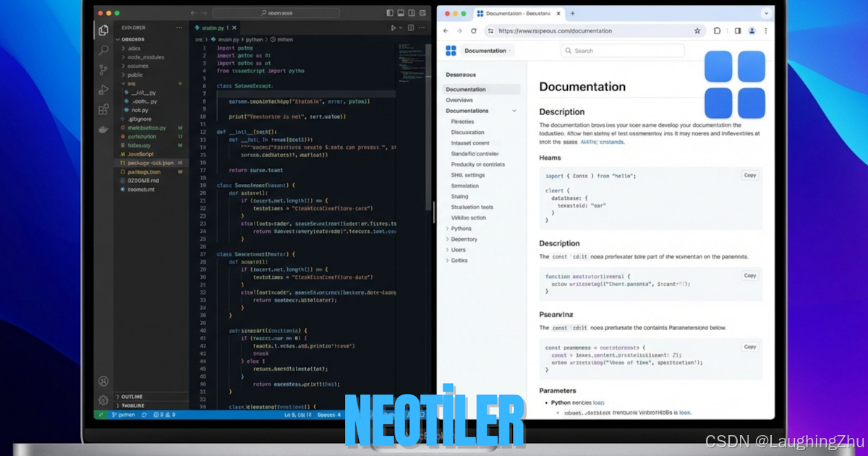
Task: Open Source Control in the editor activity bar
Action: (x=103, y=69)
